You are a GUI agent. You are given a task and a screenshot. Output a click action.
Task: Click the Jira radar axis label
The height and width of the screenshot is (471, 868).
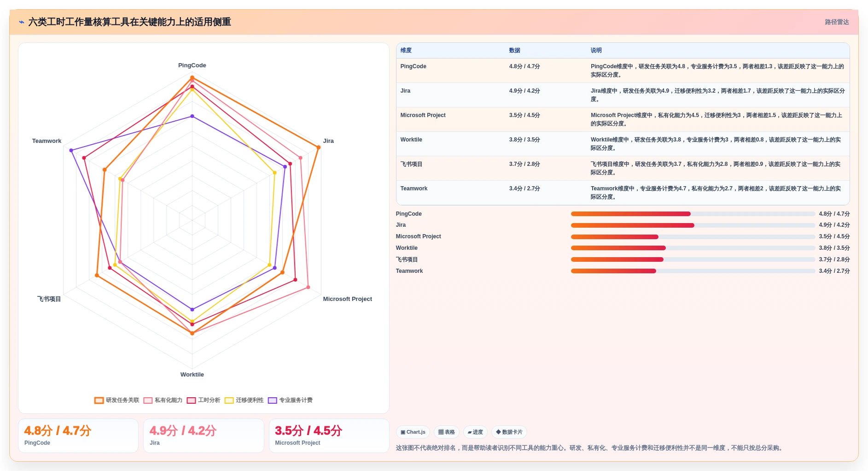(328, 141)
